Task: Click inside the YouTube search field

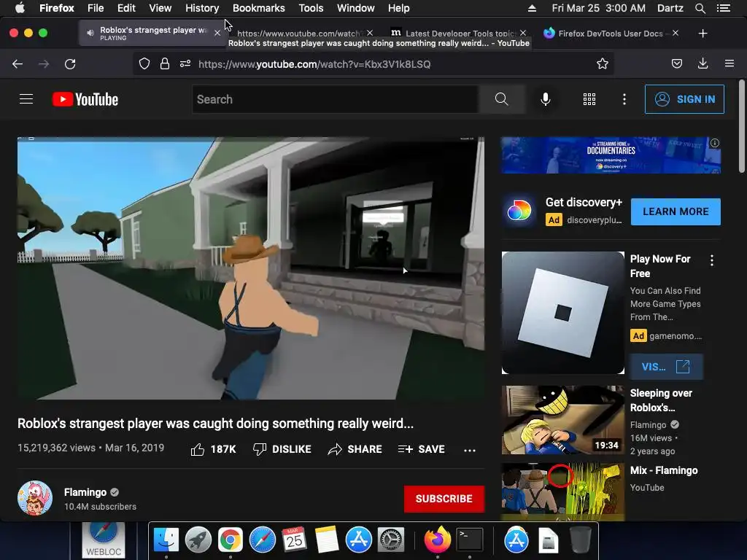Action: (x=336, y=99)
